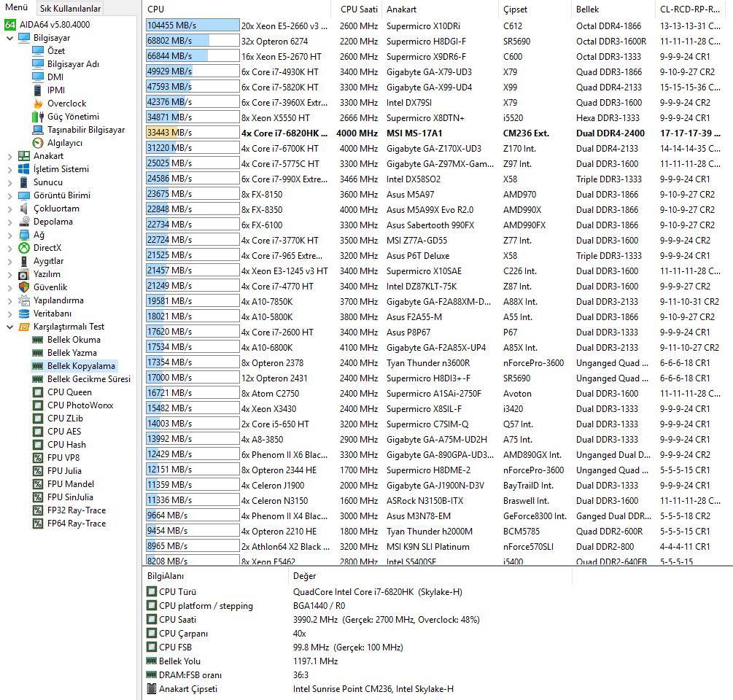
Task: Select the 104455 MB/s result bar
Action: pyautogui.click(x=193, y=26)
